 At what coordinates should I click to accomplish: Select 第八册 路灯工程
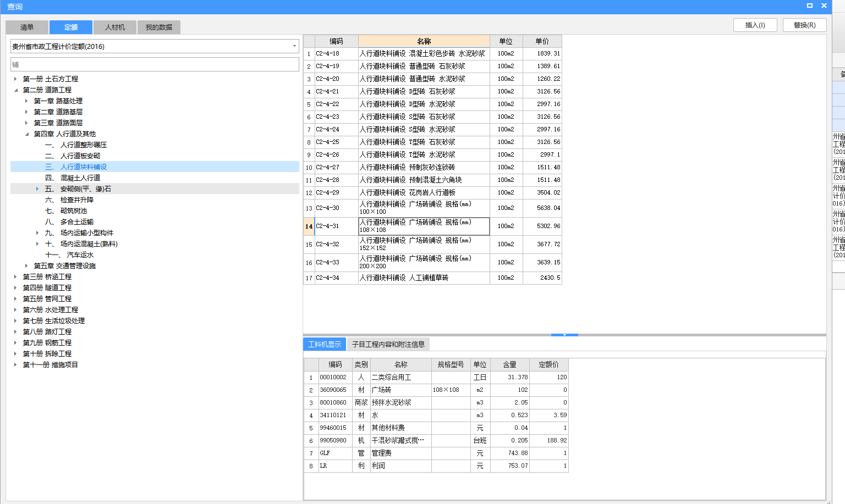click(x=47, y=331)
